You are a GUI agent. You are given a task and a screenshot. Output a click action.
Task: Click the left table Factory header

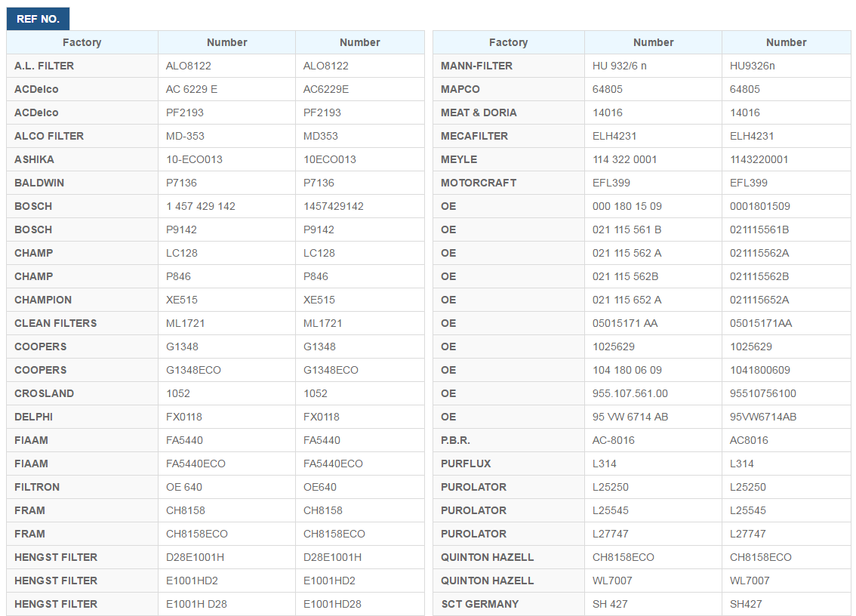[82, 42]
